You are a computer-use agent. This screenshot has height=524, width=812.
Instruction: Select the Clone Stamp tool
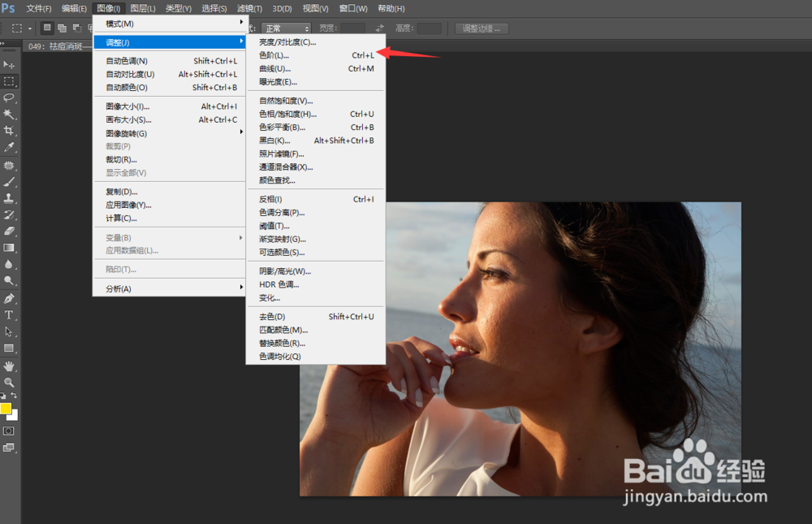(x=9, y=198)
